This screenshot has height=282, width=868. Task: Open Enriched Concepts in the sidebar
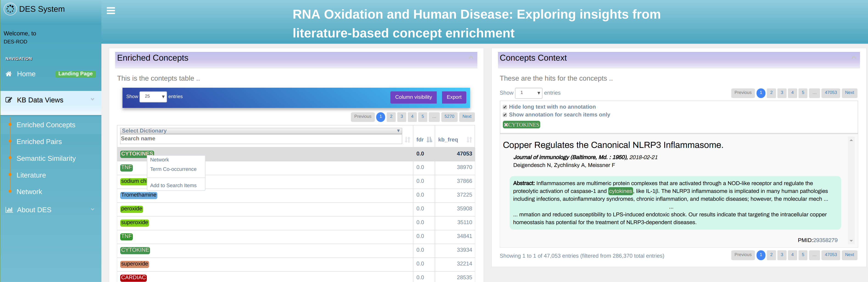[46, 125]
